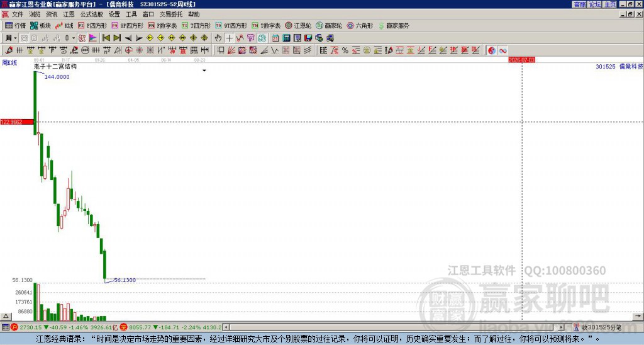This screenshot has width=644, height=345.
Task: Click the horizontal scrollbar right arrow
Action: click(562, 327)
